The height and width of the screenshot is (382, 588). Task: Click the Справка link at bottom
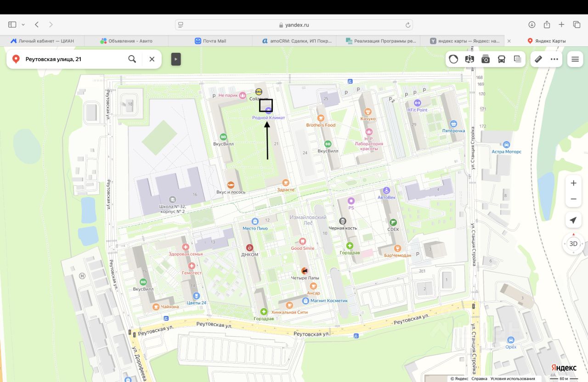point(479,379)
